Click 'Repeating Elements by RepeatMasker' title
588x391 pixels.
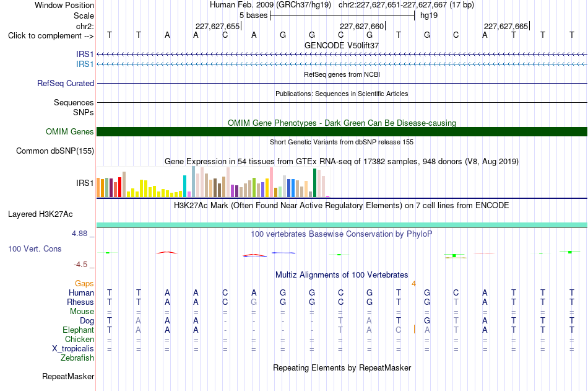[x=342, y=367]
